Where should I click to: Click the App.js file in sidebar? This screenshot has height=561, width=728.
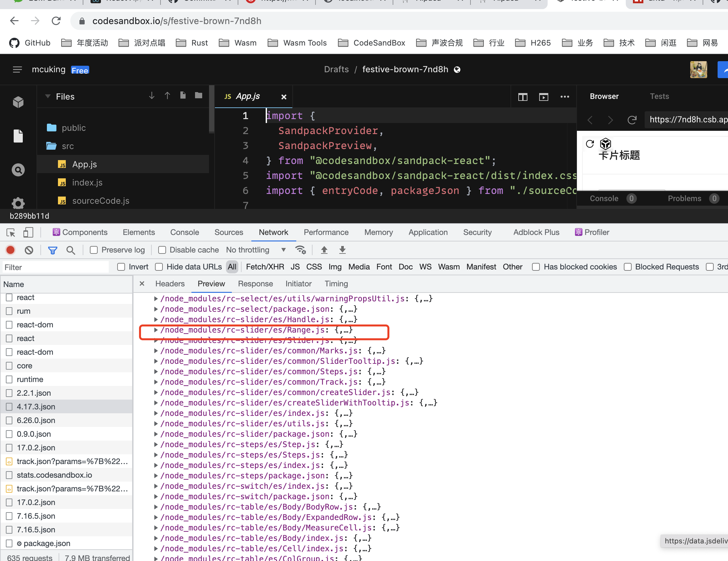click(84, 164)
